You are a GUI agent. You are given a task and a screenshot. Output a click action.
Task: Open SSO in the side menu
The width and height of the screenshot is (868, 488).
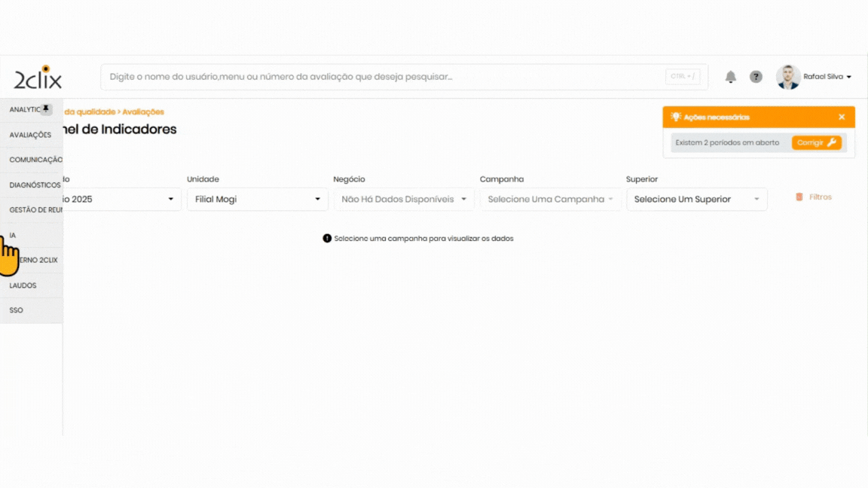(x=17, y=310)
